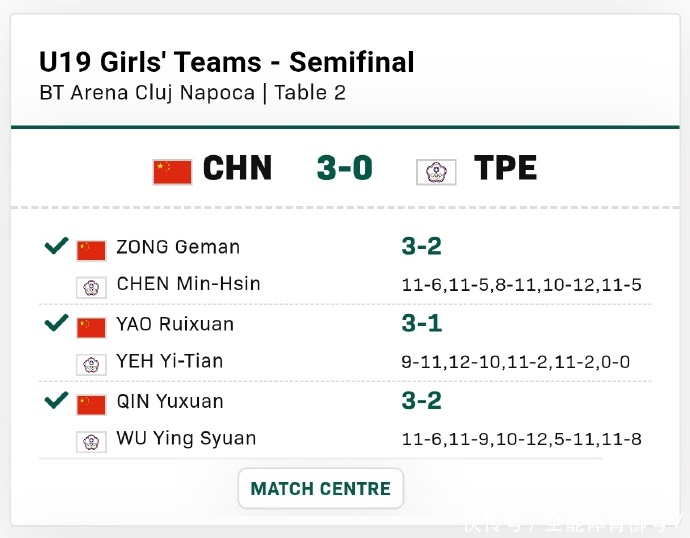Click the U19 Girls' Teams - Semifinal title
The width and height of the screenshot is (690, 538).
click(x=227, y=63)
